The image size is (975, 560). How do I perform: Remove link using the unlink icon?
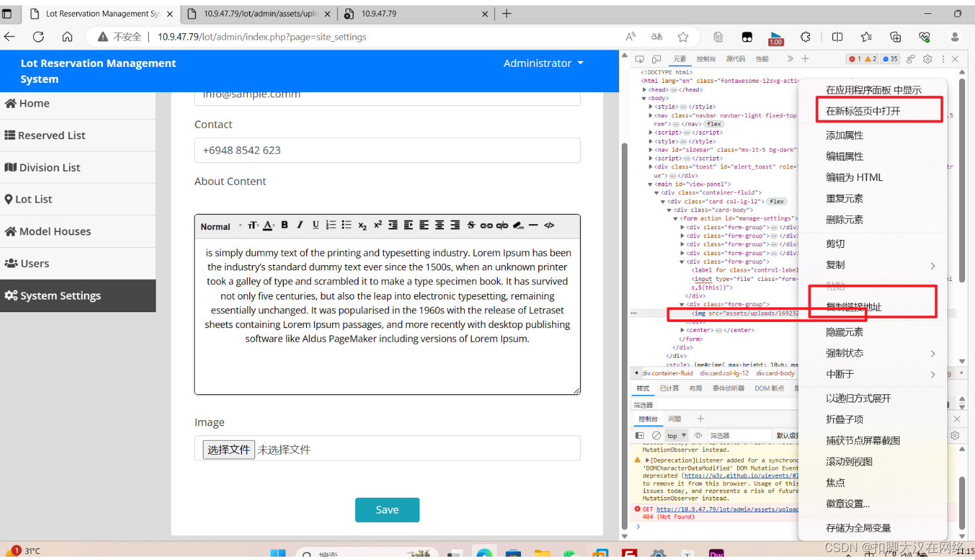coord(502,225)
